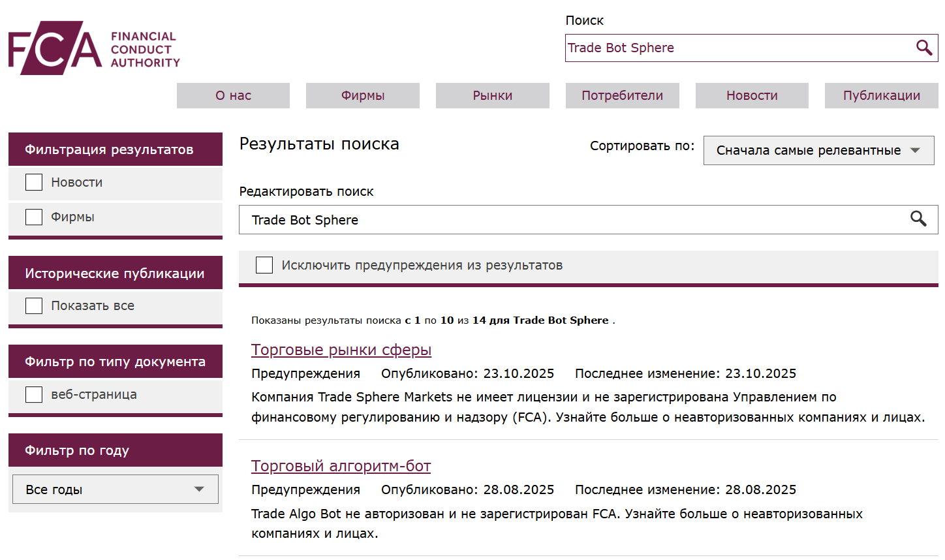The image size is (945, 560).
Task: Enable Исключить предупреждения из результатов
Action: tap(264, 265)
